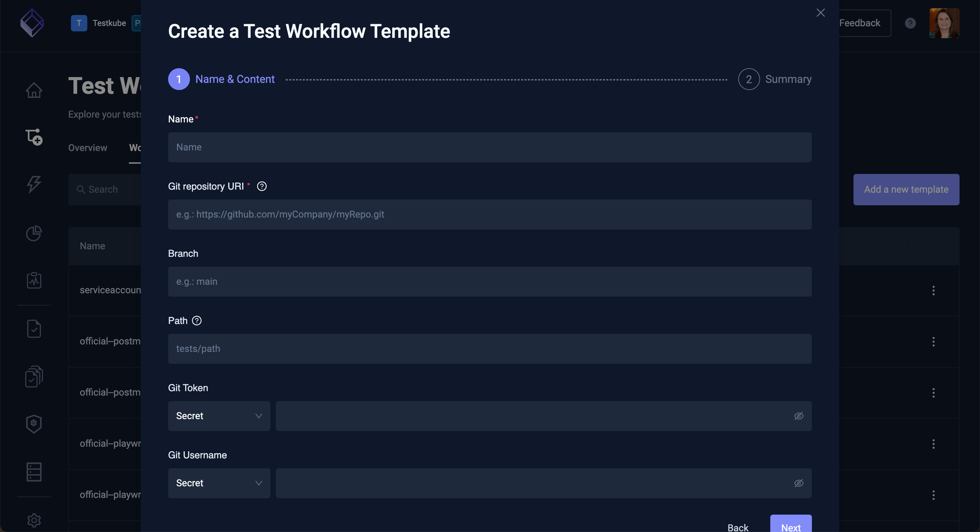Click inside the Branch input field
The width and height of the screenshot is (980, 532).
click(x=490, y=282)
